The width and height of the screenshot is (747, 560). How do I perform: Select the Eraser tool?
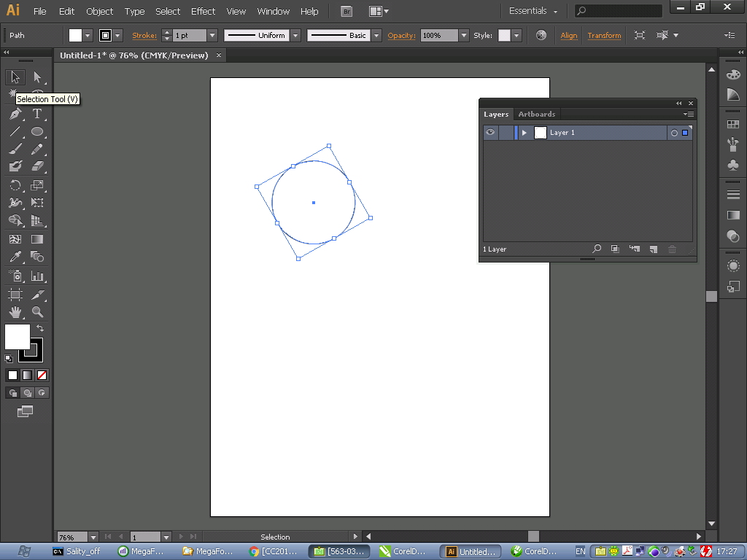pos(37,166)
